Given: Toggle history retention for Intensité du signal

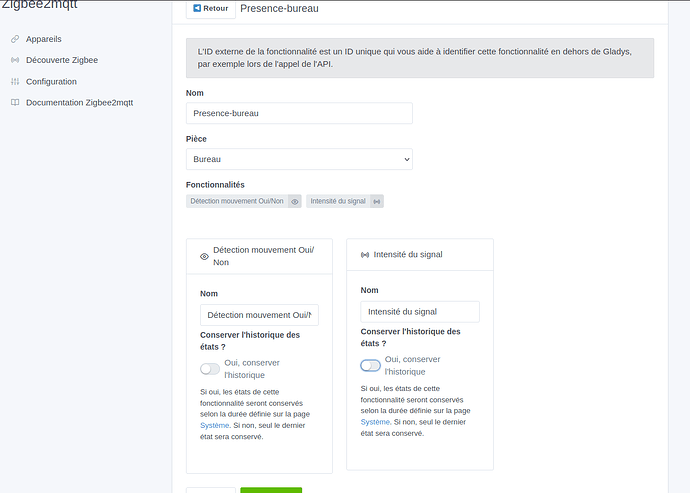Looking at the screenshot, I should 370,365.
